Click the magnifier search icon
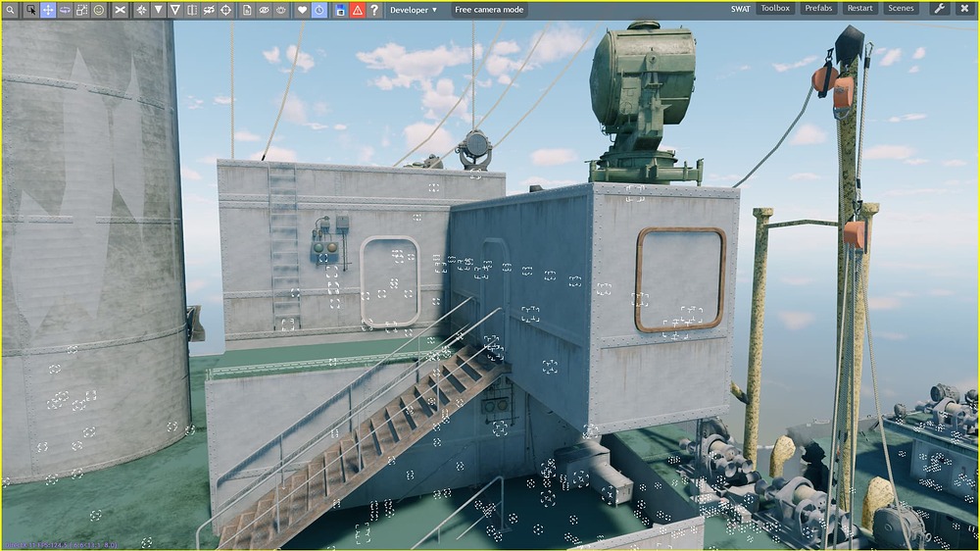980x551 pixels. pos(11,10)
